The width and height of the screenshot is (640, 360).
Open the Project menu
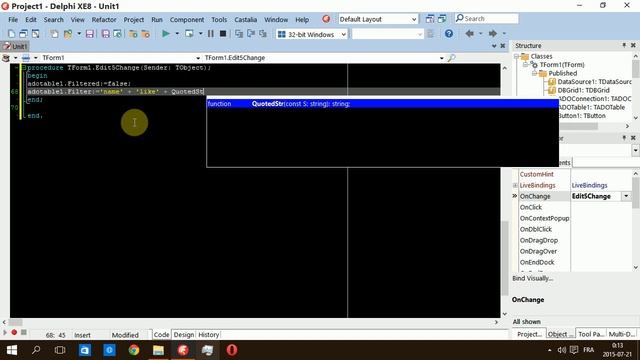[x=133, y=20]
